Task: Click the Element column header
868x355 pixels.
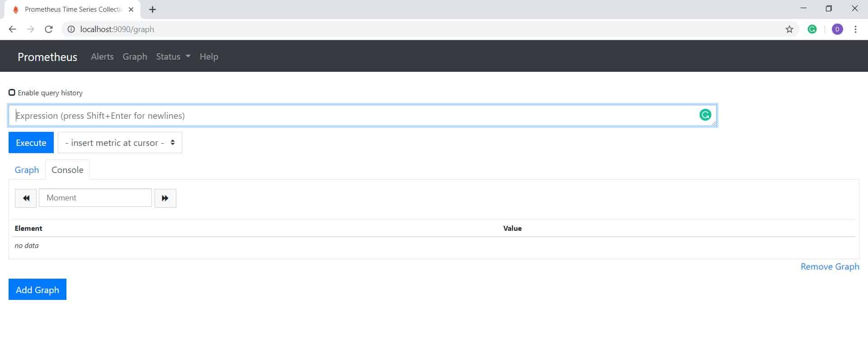Action: (28, 229)
